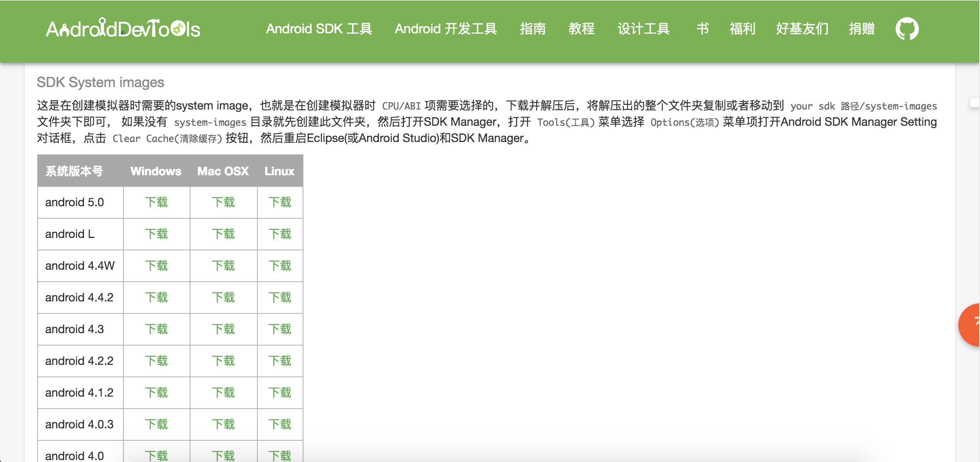Open 教程 menu item
Viewport: 980px width, 462px height.
click(x=581, y=29)
